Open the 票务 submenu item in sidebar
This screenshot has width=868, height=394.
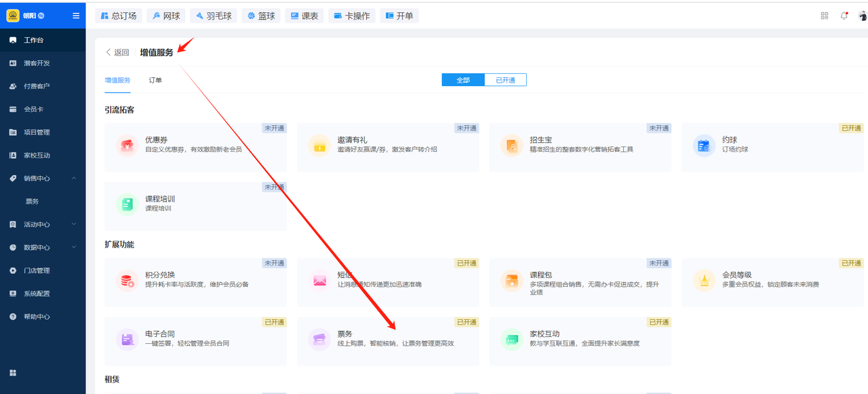(32, 201)
